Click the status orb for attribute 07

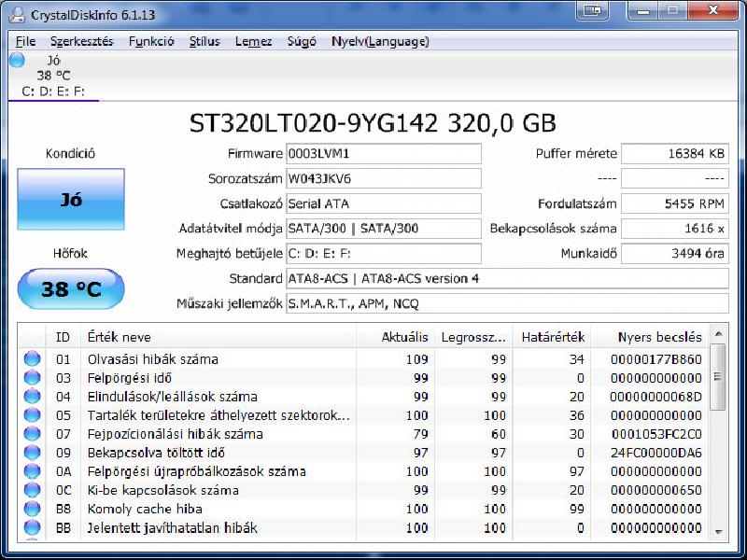tap(33, 433)
